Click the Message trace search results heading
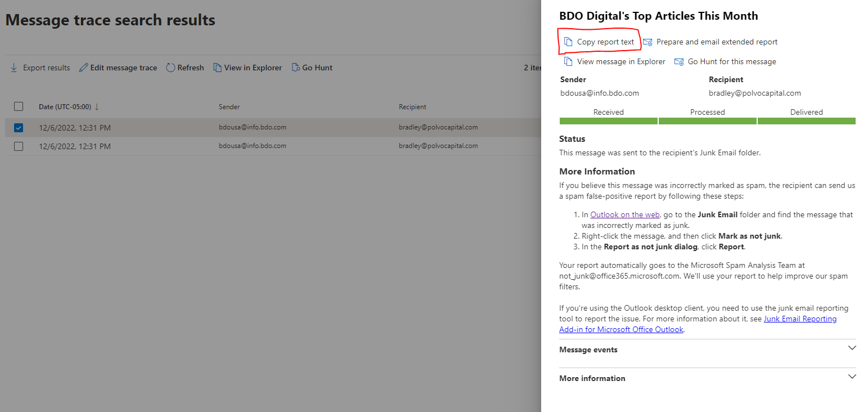868x412 pixels. (x=110, y=20)
